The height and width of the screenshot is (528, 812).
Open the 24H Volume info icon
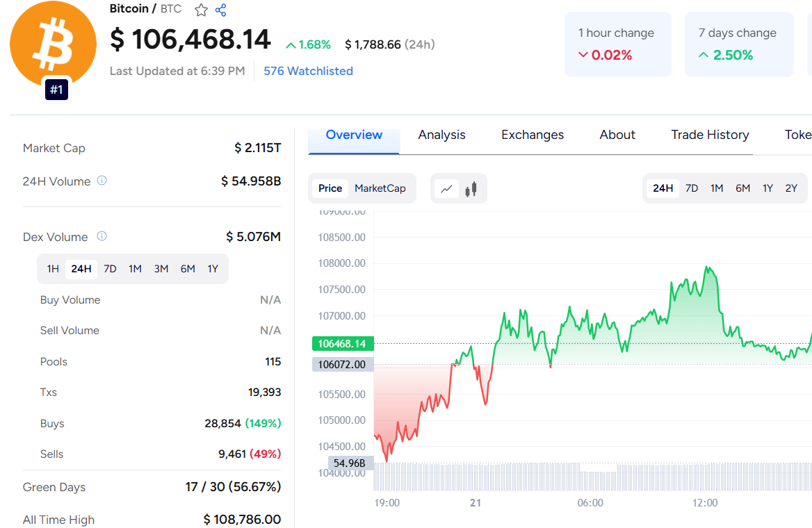coord(102,181)
